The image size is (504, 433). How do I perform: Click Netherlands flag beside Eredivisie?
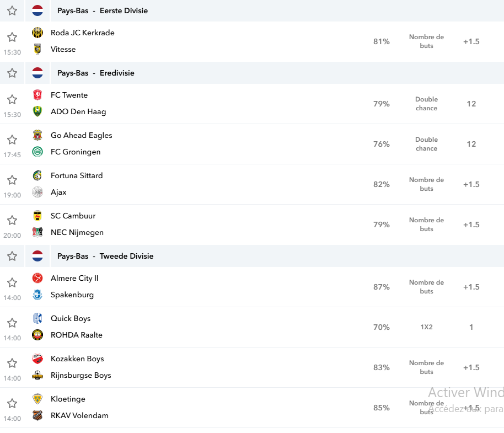point(37,73)
